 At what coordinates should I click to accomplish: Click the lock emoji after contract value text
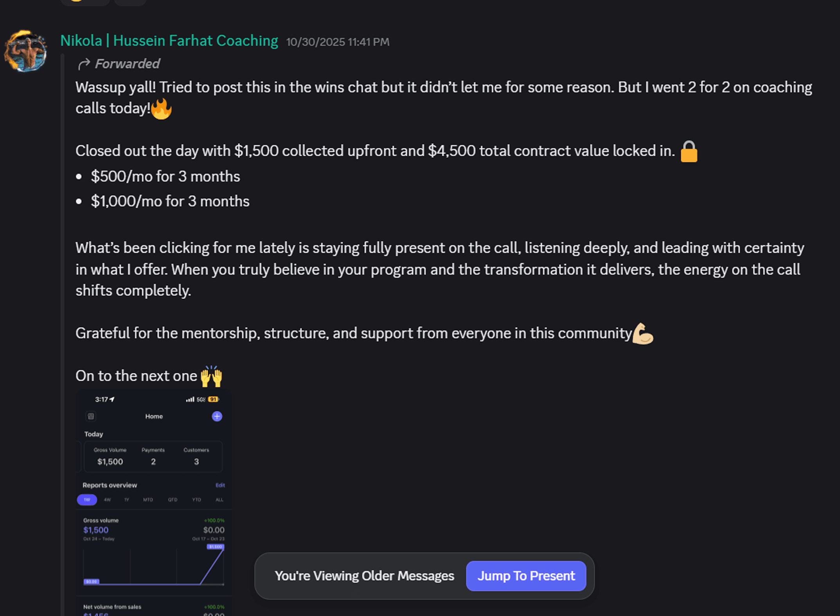[689, 151]
